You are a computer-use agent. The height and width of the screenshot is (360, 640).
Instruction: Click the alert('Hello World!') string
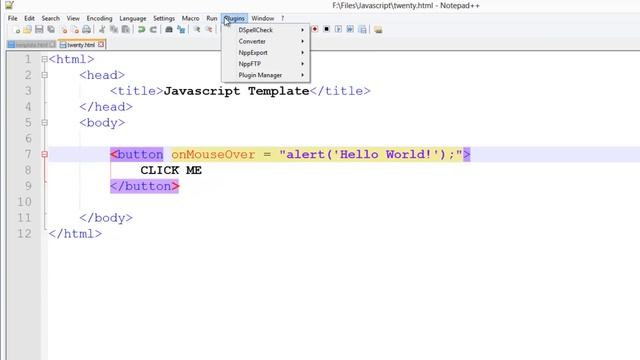pyautogui.click(x=371, y=154)
